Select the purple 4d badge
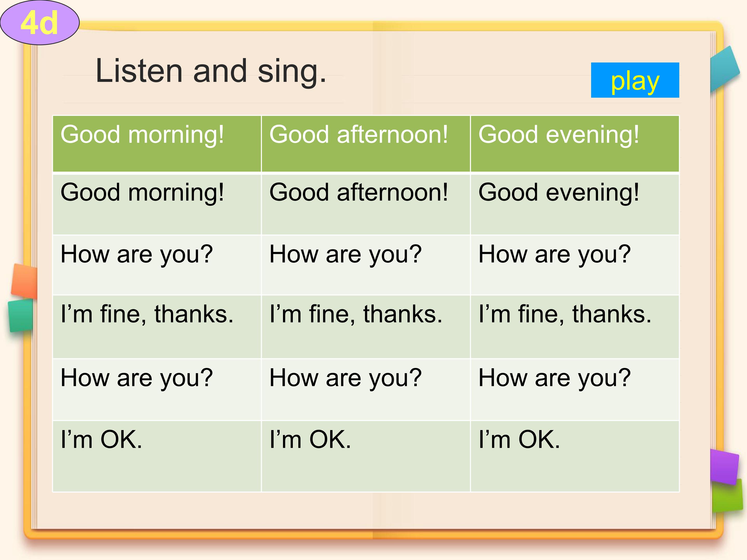747x560 pixels. tap(39, 23)
